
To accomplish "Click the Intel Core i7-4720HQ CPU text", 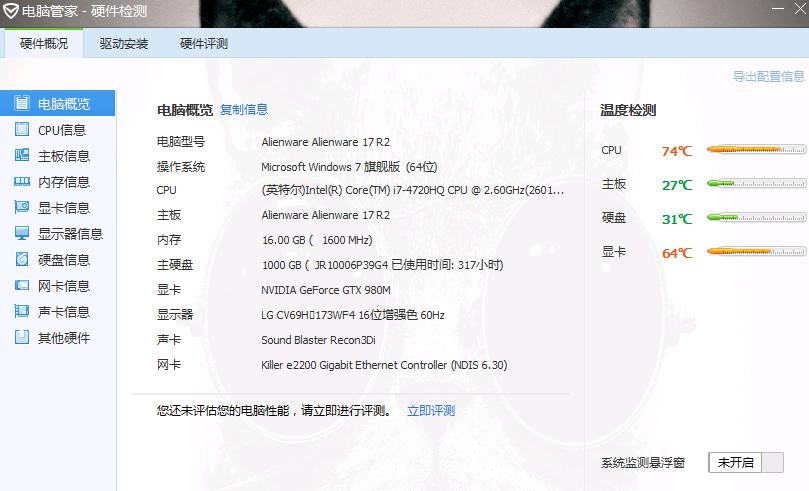I will point(413,190).
